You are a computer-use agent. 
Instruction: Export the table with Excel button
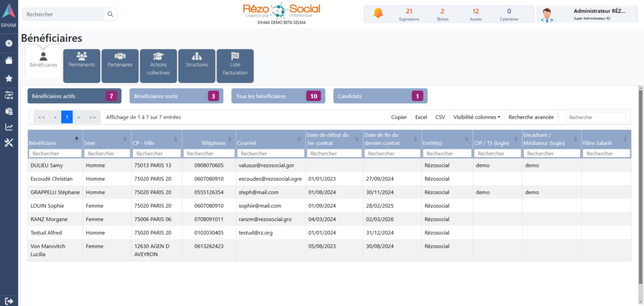coord(421,117)
